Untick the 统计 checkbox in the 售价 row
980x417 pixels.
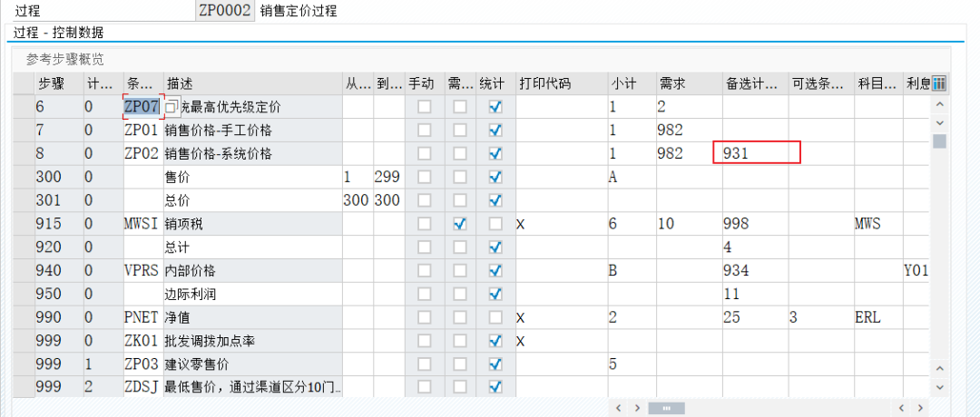[495, 178]
